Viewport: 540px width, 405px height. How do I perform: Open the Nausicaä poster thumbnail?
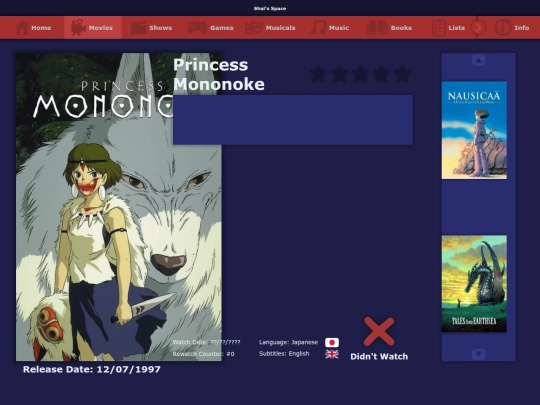tap(474, 130)
